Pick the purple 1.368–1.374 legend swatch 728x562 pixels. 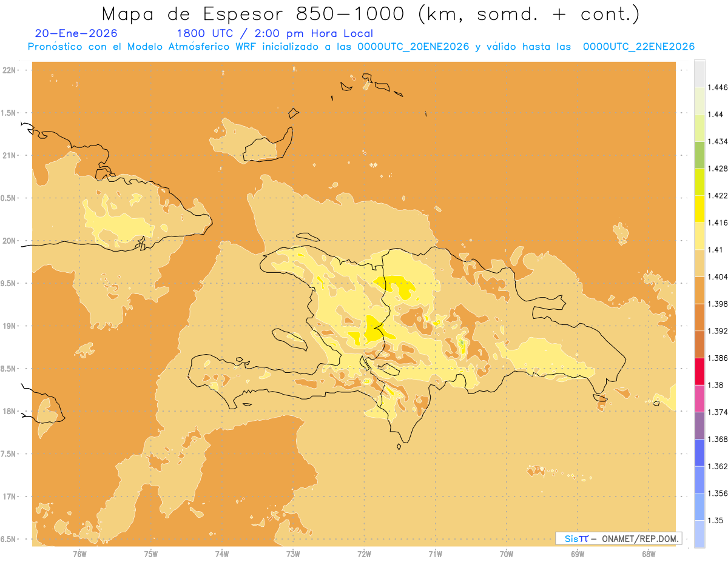coord(699,426)
